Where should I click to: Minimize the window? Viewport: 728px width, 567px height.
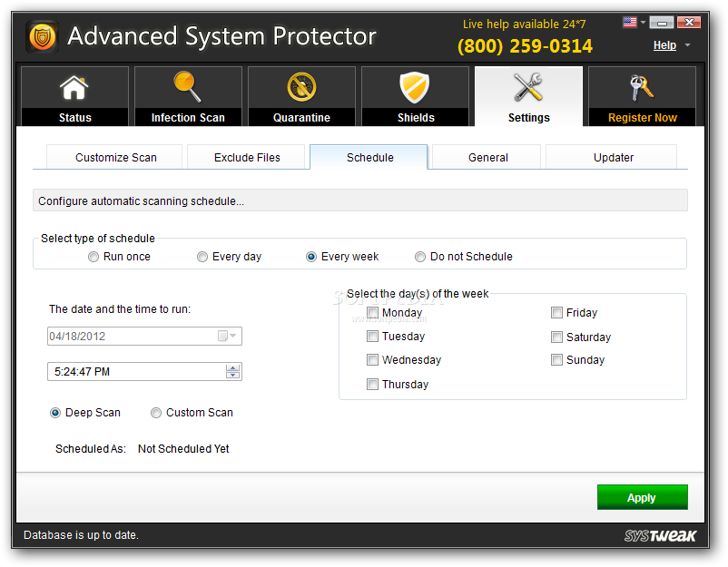(661, 22)
